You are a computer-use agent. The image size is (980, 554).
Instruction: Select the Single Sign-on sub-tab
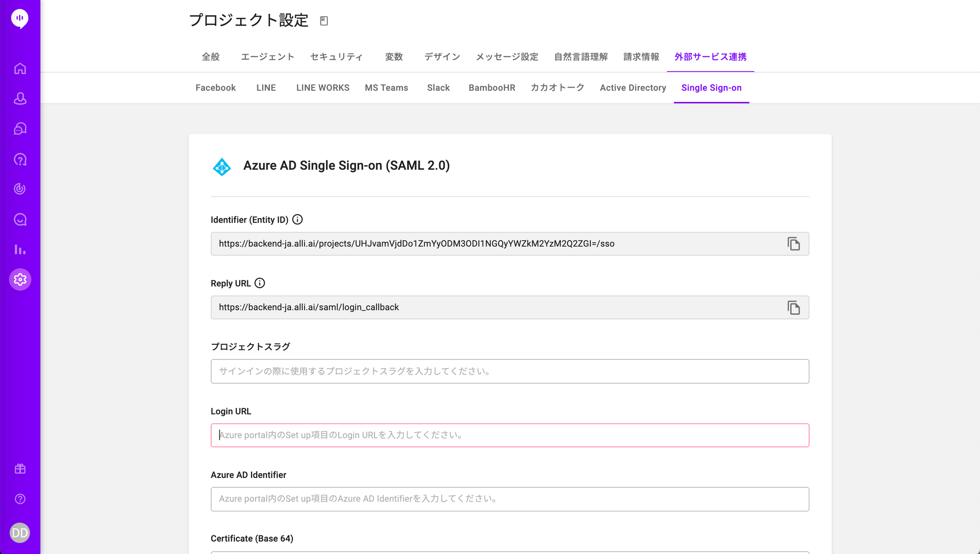(x=711, y=88)
